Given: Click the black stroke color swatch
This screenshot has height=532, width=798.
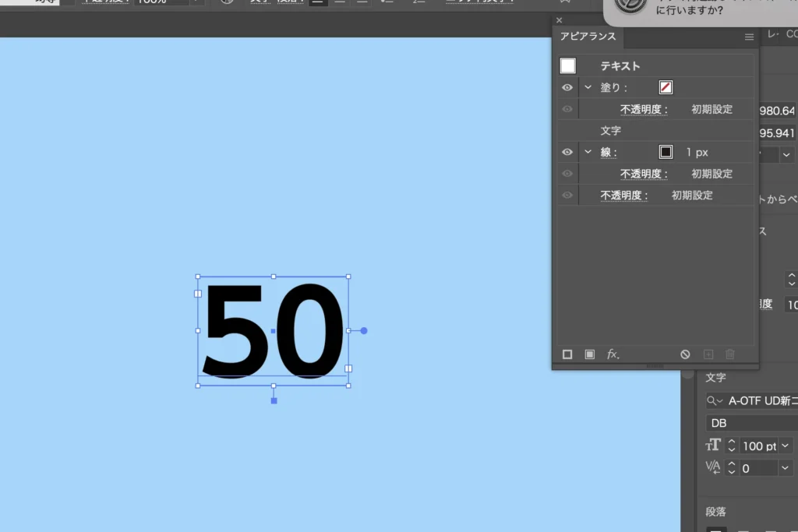Looking at the screenshot, I should (666, 152).
